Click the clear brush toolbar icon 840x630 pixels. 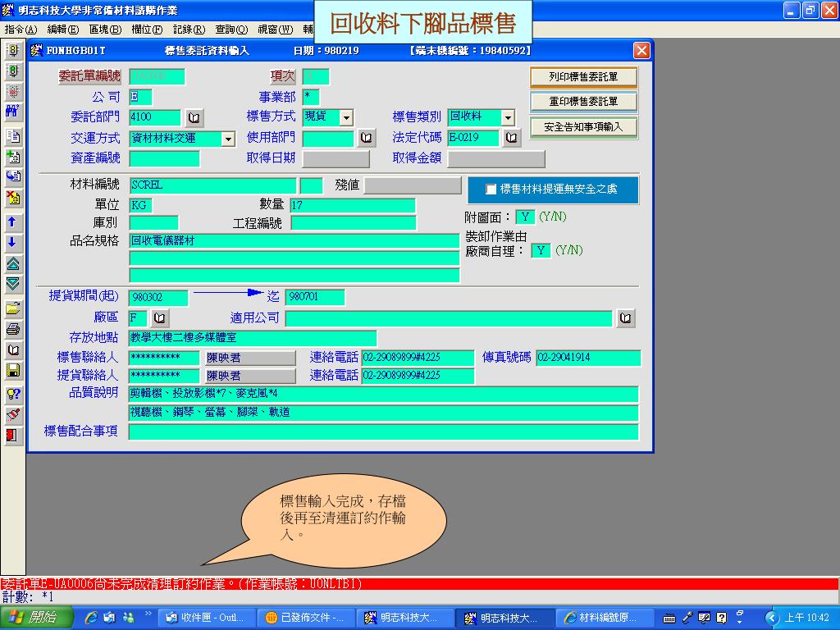(x=13, y=414)
